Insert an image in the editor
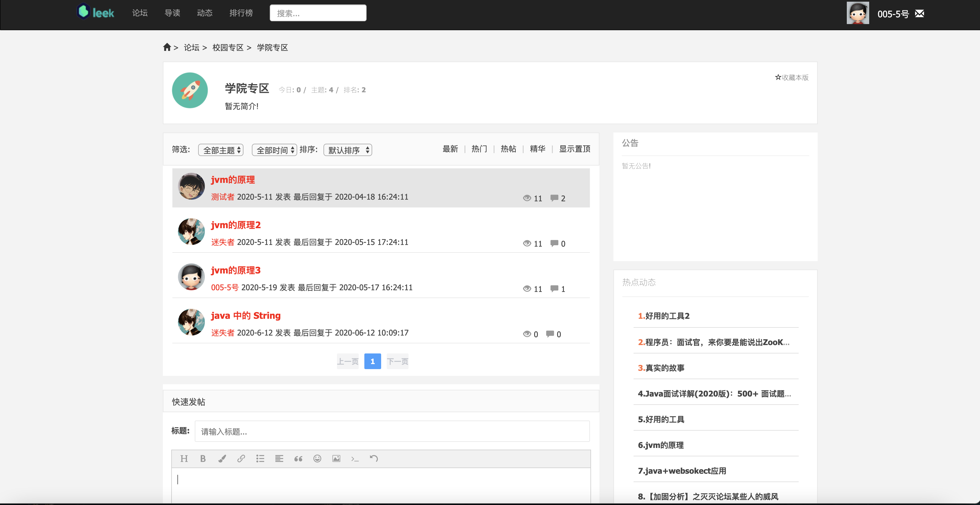 click(336, 459)
